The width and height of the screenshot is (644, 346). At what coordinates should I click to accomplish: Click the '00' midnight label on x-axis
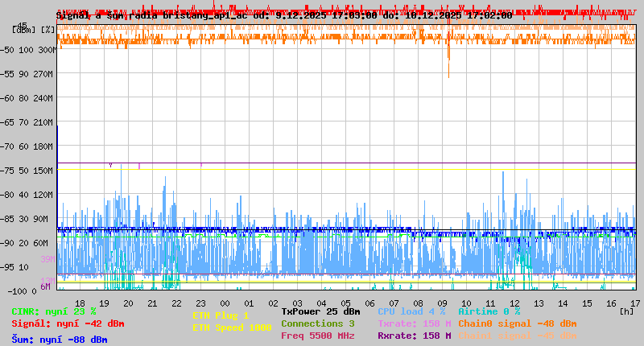coord(225,303)
